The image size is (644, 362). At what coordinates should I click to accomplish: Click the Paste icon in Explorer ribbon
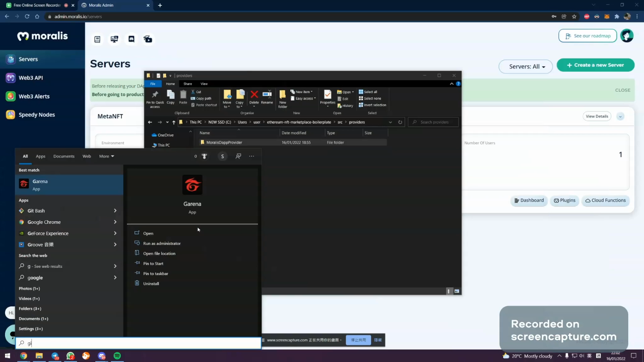click(x=183, y=97)
